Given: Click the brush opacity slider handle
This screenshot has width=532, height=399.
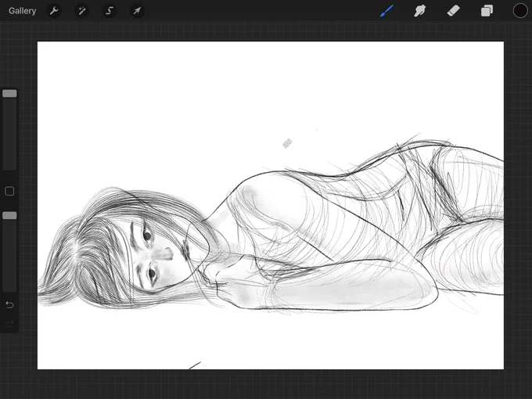Looking at the screenshot, I should click(9, 215).
